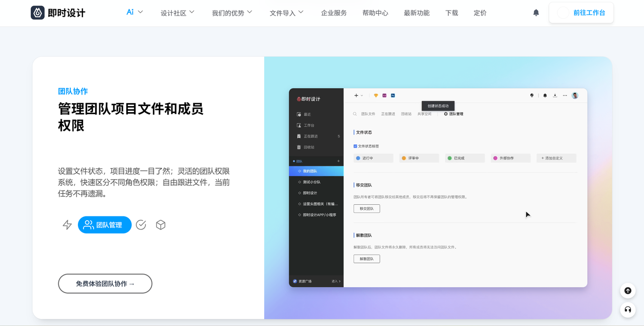Click the 正在跟进 icon in preview sidebar
644x326 pixels.
pyautogui.click(x=299, y=136)
